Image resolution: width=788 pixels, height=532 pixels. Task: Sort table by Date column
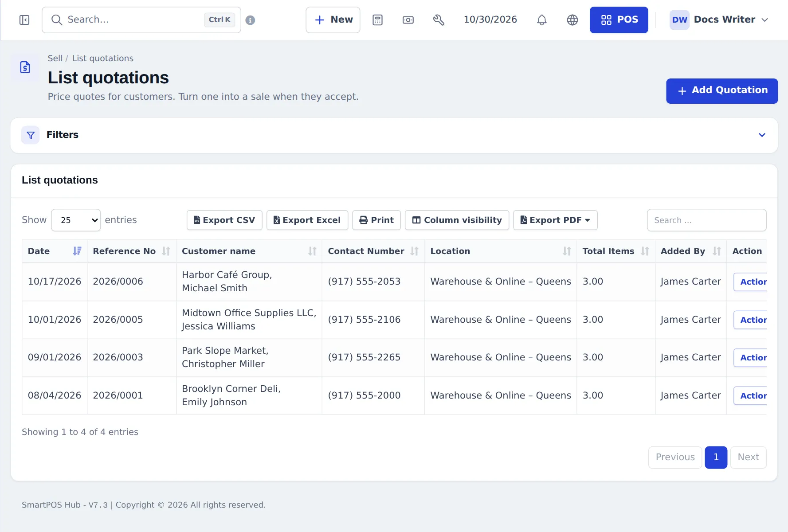tap(55, 251)
